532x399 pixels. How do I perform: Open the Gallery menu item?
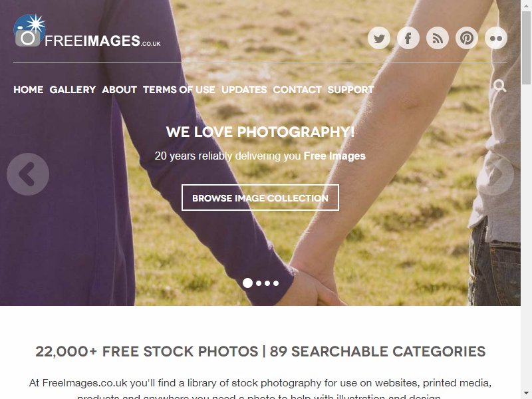tap(72, 90)
